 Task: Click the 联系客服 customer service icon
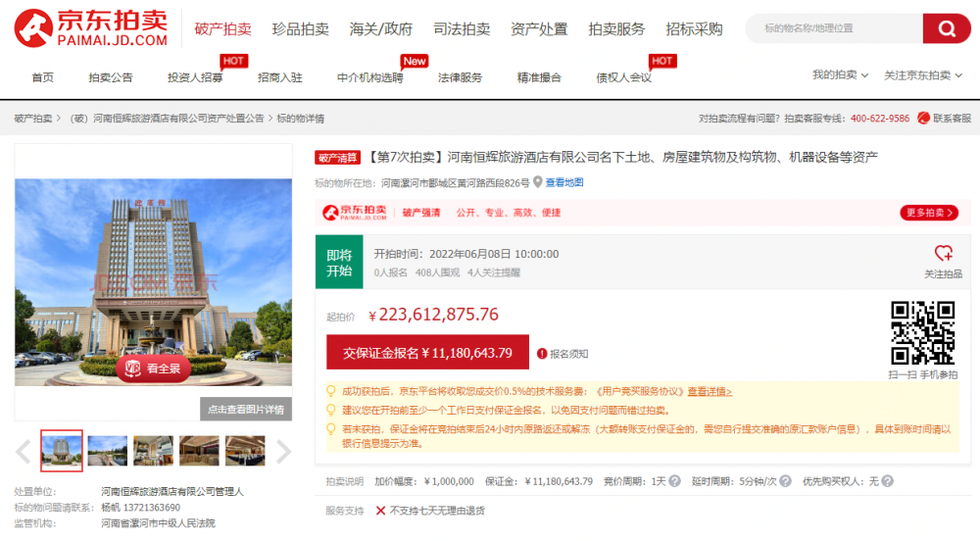click(x=923, y=118)
